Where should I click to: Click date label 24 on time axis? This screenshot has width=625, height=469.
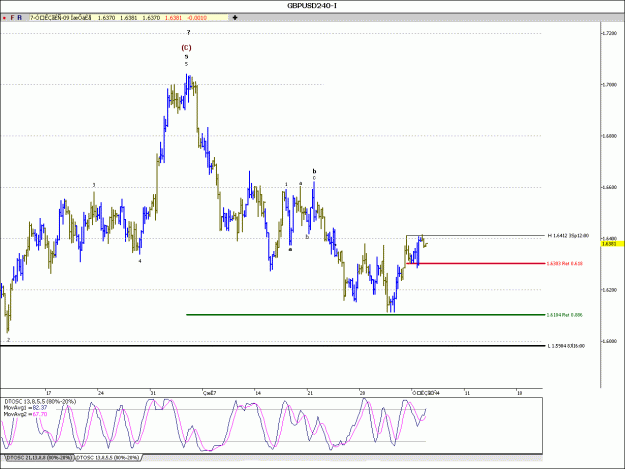coord(101,393)
